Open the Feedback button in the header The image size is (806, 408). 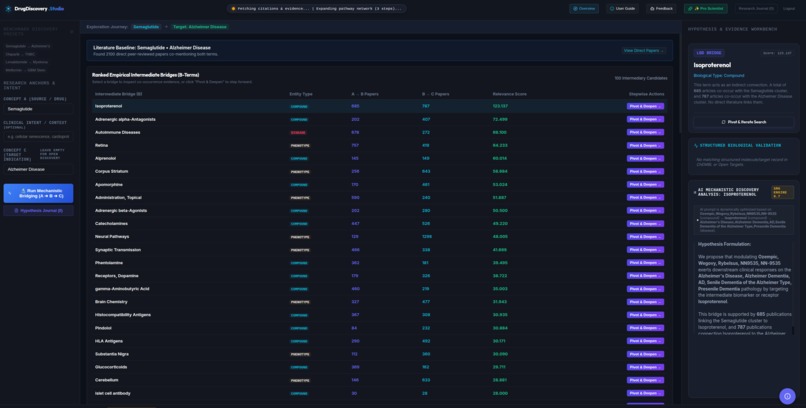coord(661,9)
